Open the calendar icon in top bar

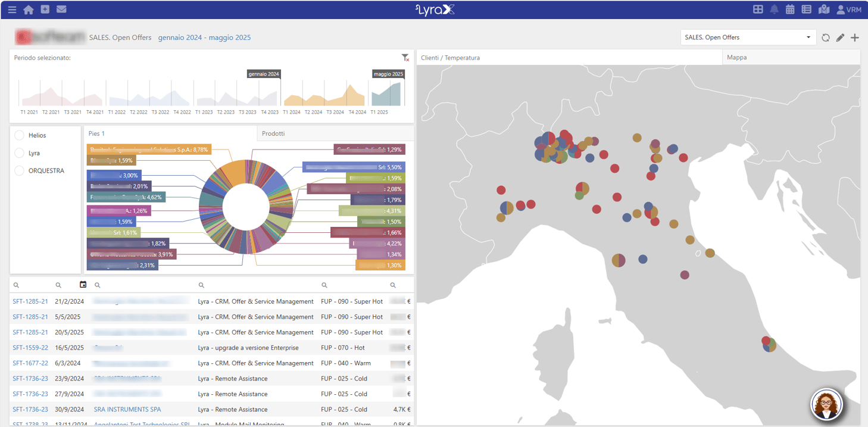click(x=789, y=9)
